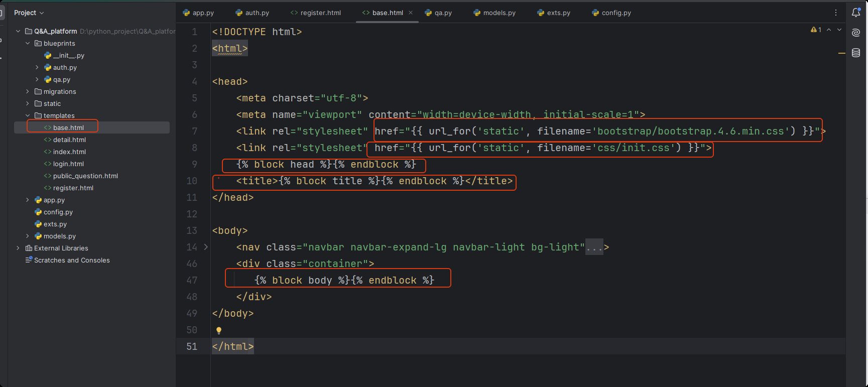Click the <!DOCTYPE html> line of code

click(257, 32)
